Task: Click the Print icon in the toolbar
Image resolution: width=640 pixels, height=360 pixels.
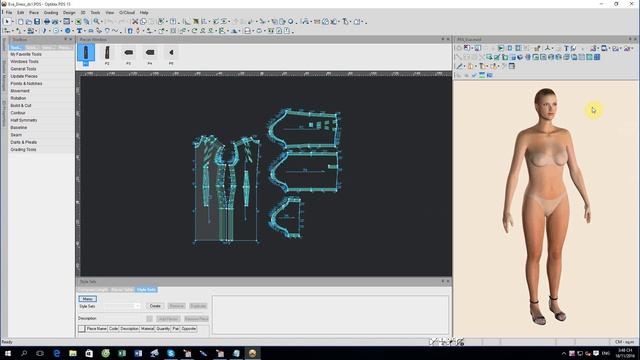Action: [47, 21]
